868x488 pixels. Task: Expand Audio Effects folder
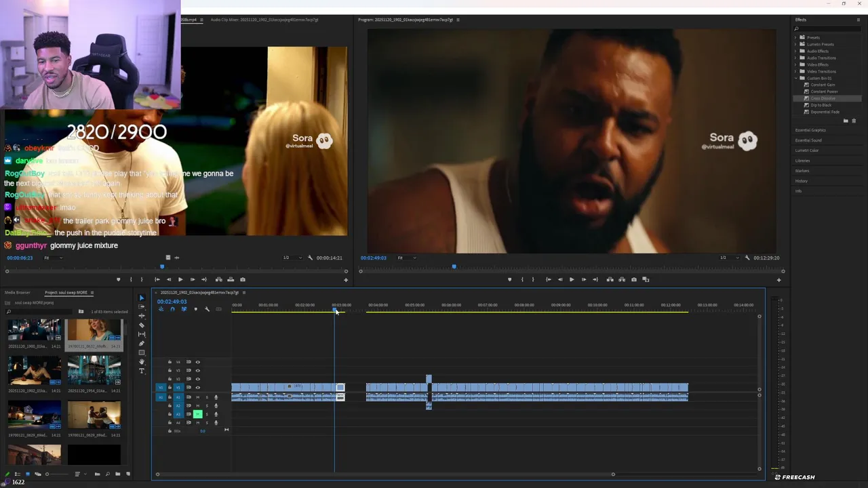[x=795, y=51]
